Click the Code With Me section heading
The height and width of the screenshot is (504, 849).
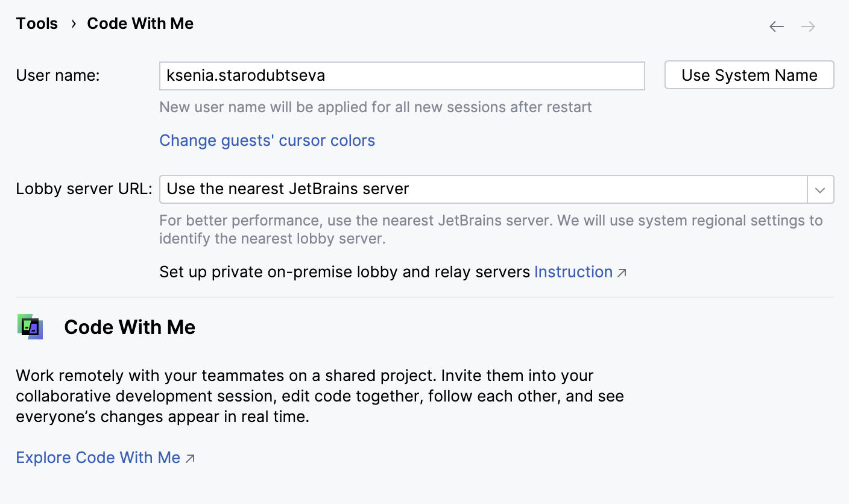click(x=129, y=327)
